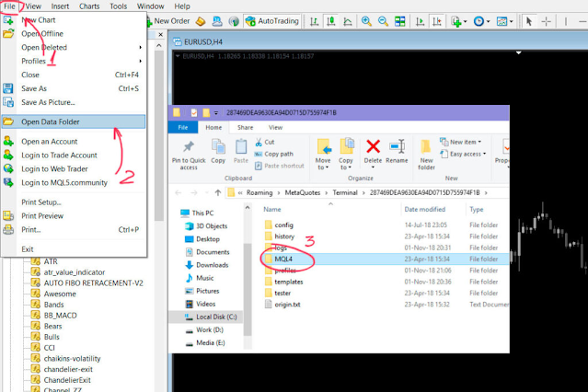Open the MetaEditor book icon
This screenshot has height=392, width=588.
[201, 21]
